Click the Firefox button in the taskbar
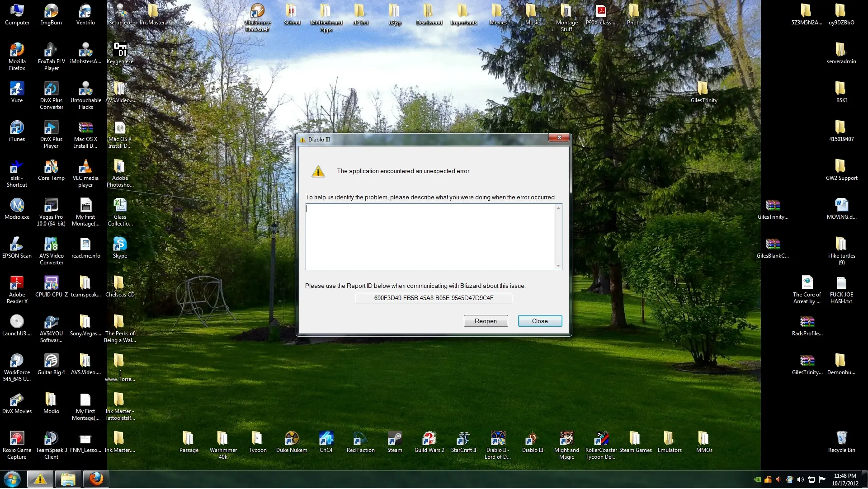 click(96, 479)
